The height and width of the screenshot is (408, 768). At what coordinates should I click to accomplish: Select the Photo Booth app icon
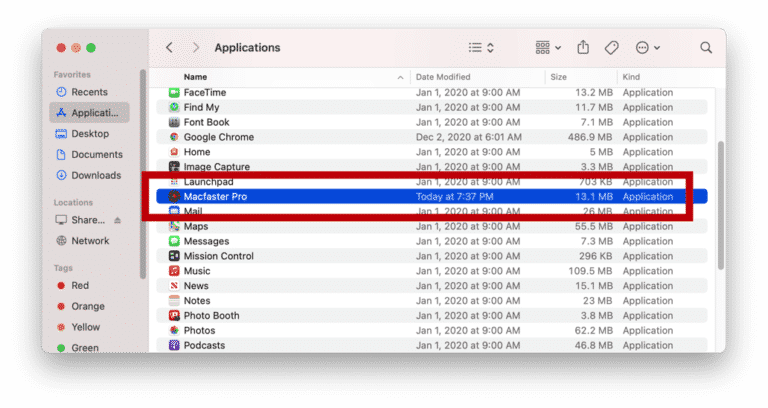174,315
